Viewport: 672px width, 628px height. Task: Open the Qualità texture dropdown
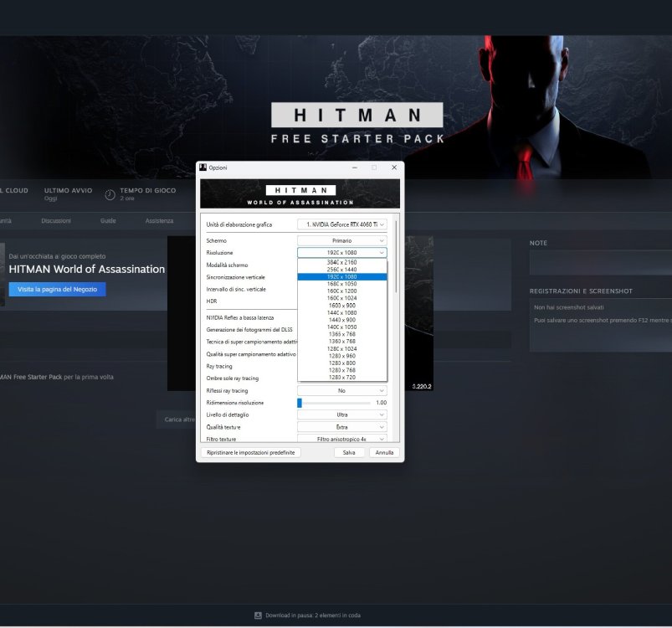[x=342, y=427]
